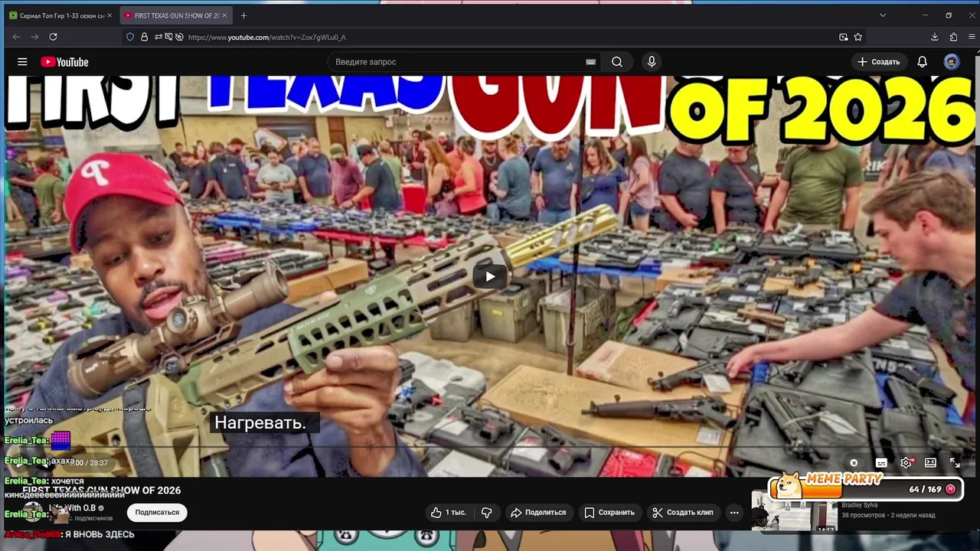
Task: Open the account avatar menu
Action: 952,62
